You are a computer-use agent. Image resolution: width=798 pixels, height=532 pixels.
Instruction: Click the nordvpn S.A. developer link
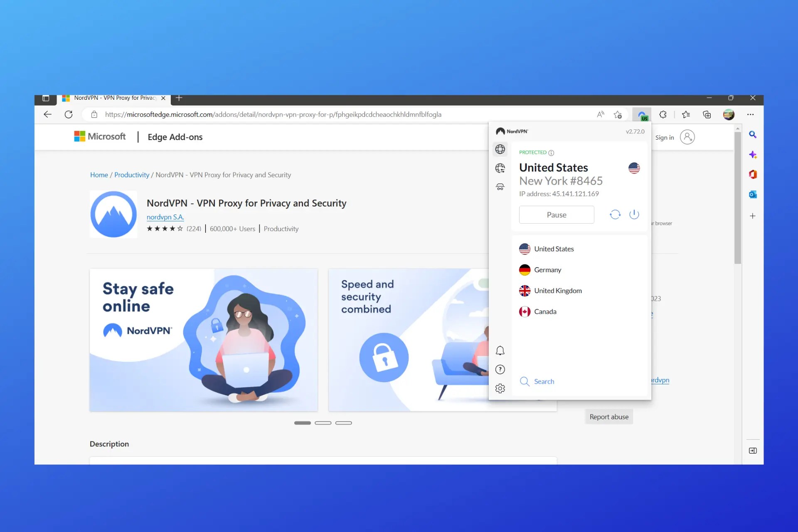pyautogui.click(x=165, y=217)
